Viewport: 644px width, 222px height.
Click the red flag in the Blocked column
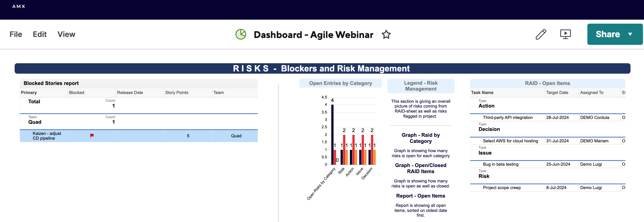click(x=92, y=136)
